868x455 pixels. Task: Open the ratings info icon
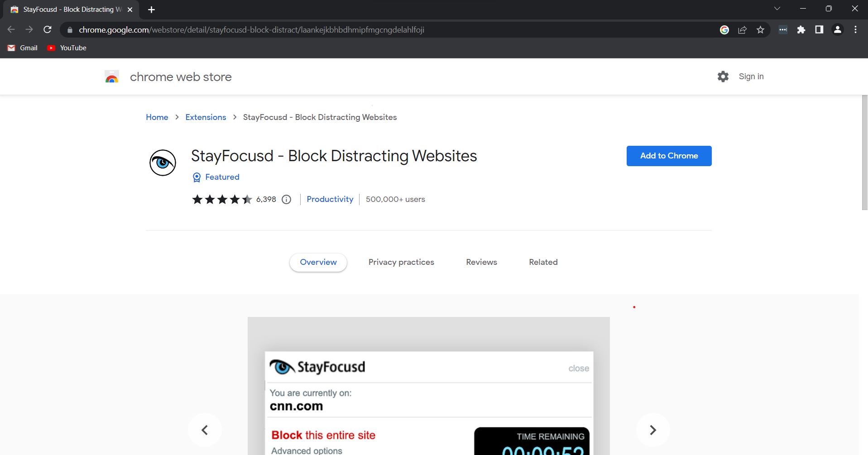click(286, 199)
